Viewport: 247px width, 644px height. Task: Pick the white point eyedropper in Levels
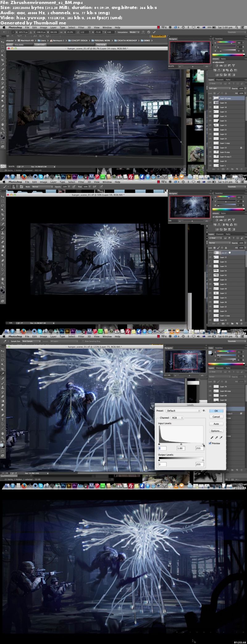pos(221,438)
